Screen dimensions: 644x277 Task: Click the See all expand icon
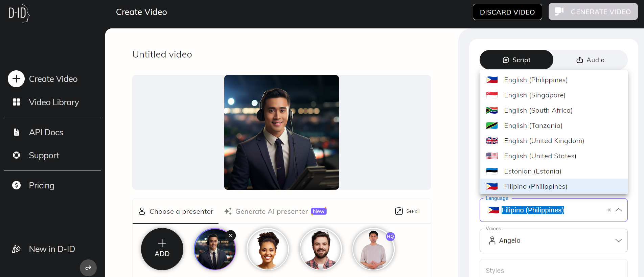[x=399, y=211]
